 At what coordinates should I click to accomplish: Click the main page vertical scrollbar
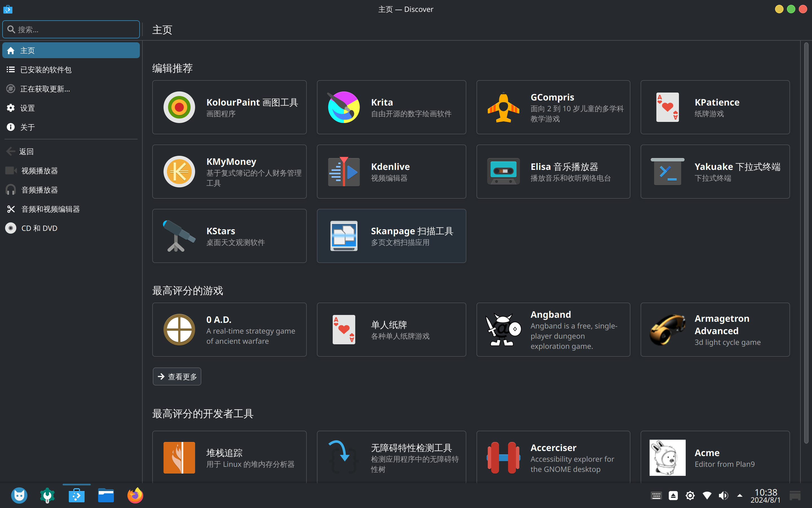point(806,243)
